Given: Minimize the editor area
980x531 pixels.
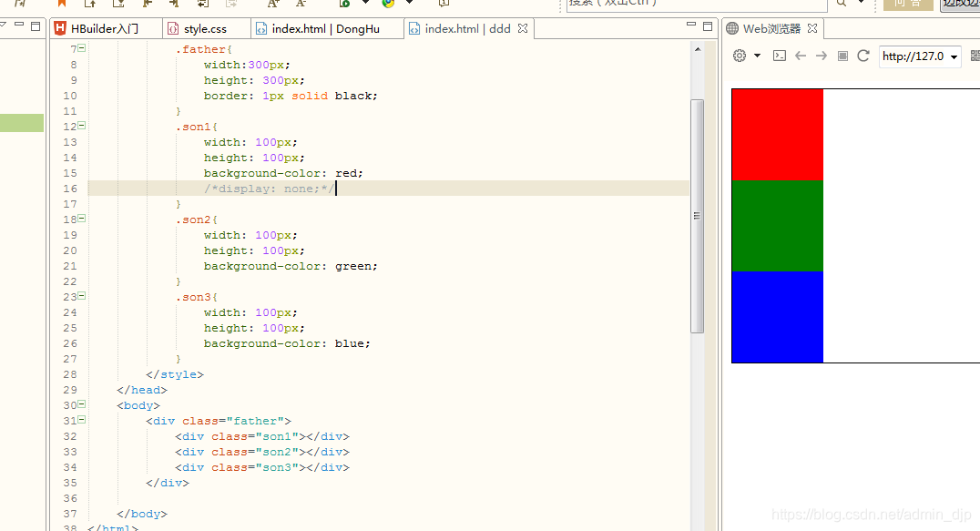Looking at the screenshot, I should (690, 25).
